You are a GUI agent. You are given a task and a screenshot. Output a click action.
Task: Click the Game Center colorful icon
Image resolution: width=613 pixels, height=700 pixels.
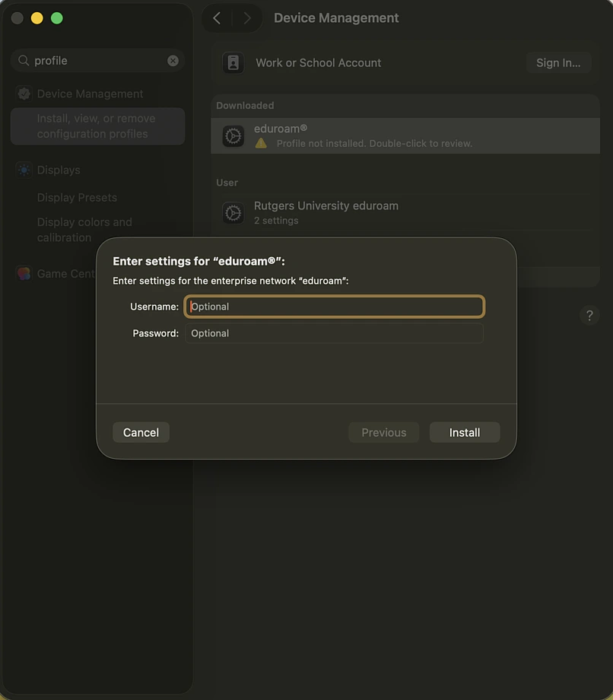click(24, 273)
